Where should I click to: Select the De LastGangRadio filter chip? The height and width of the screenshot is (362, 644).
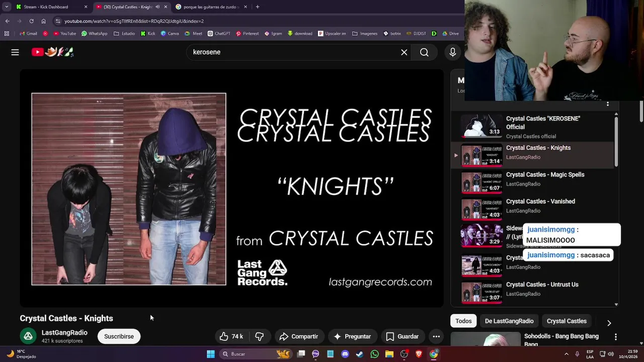click(509, 321)
